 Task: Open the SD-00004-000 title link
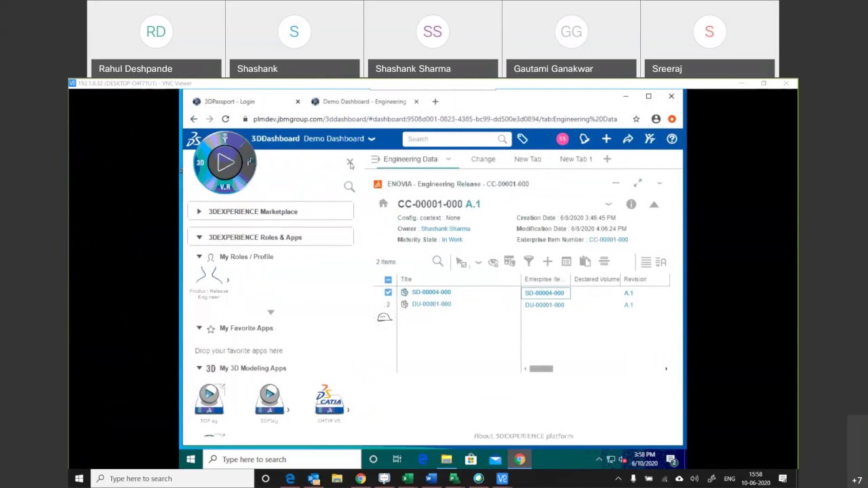point(431,292)
